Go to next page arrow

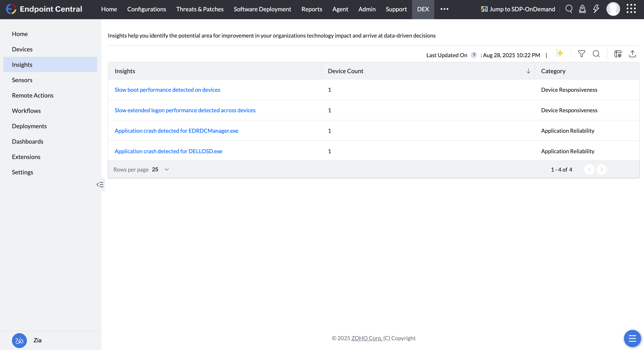[x=602, y=170]
